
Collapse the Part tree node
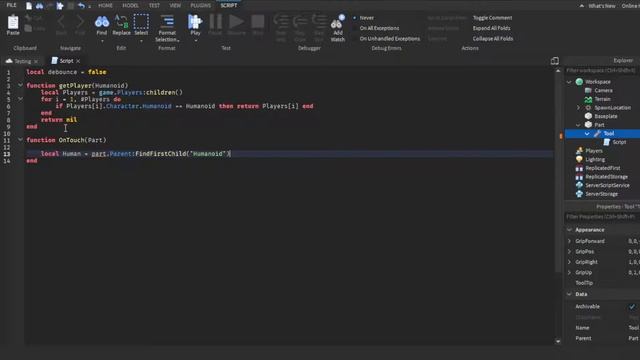coord(578,125)
